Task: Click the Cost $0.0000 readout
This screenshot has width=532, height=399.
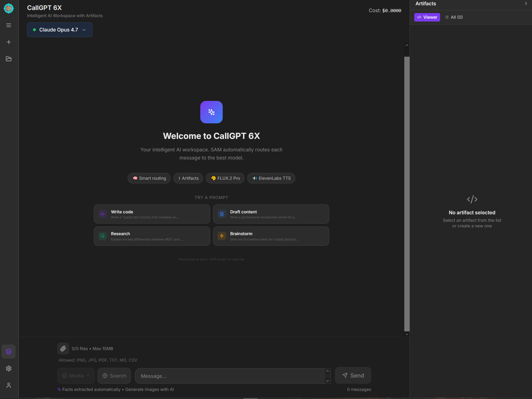Action: click(385, 11)
